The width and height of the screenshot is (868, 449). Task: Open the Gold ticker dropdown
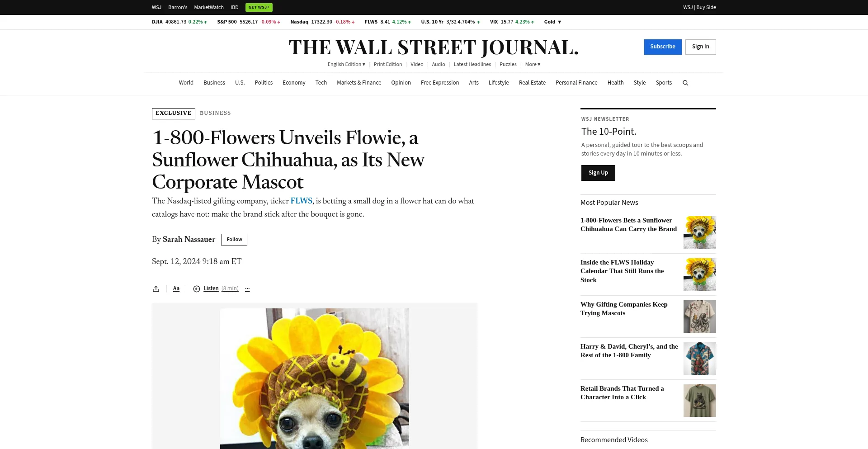(552, 22)
